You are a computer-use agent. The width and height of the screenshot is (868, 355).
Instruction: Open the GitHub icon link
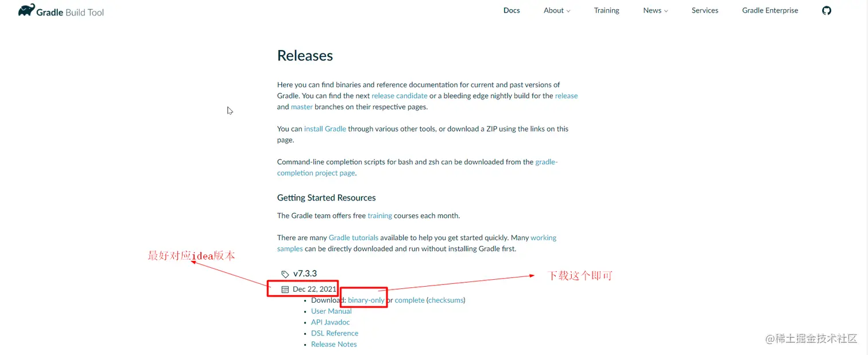click(x=827, y=10)
